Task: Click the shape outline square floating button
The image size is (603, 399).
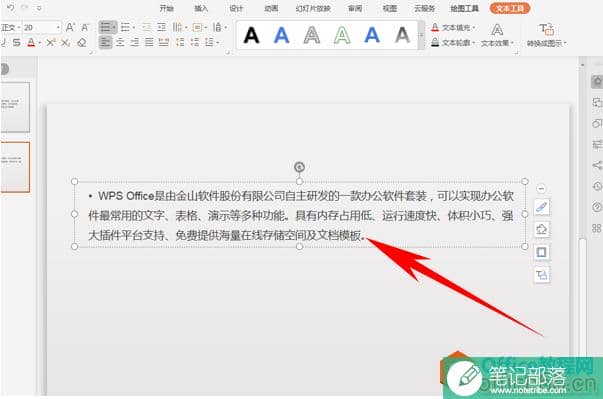Action: [x=541, y=253]
